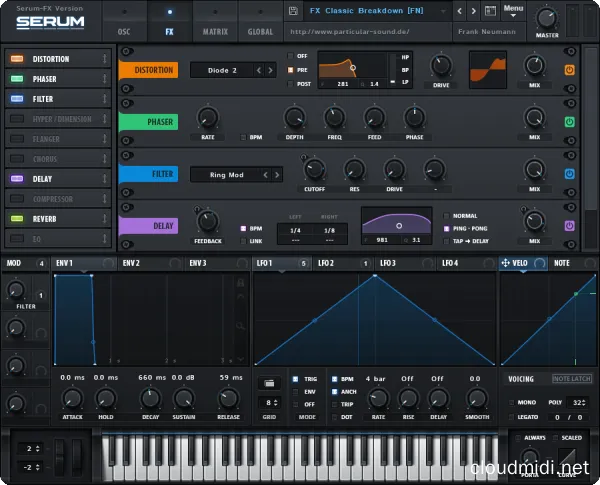Open preset name dropdown arrow
The image size is (600, 485).
coord(443,11)
